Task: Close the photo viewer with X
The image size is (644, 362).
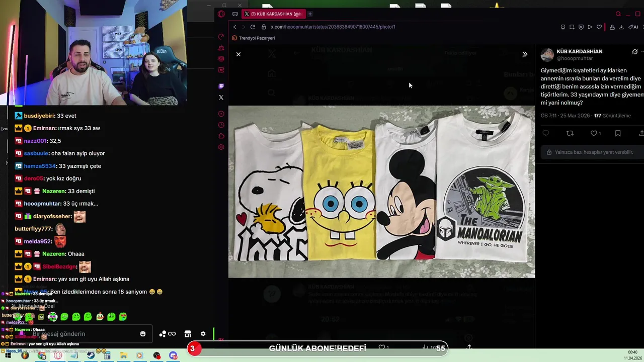Action: [238, 54]
